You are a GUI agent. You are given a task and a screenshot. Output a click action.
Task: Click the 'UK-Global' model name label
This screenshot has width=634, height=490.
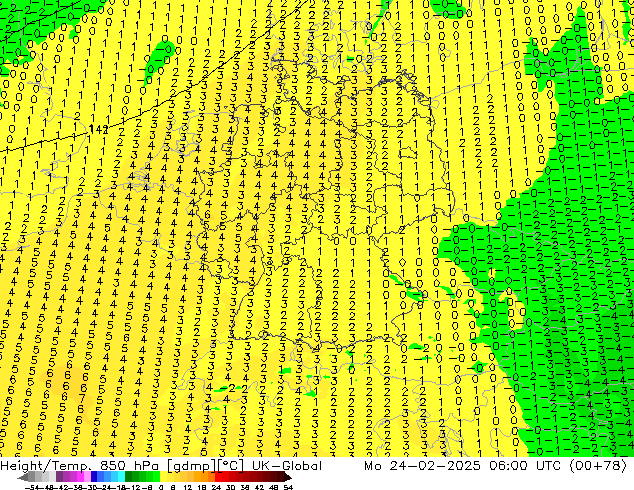coord(287,466)
